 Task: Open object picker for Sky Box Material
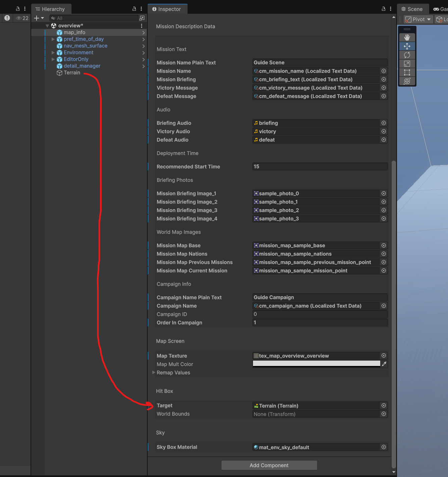tap(384, 447)
